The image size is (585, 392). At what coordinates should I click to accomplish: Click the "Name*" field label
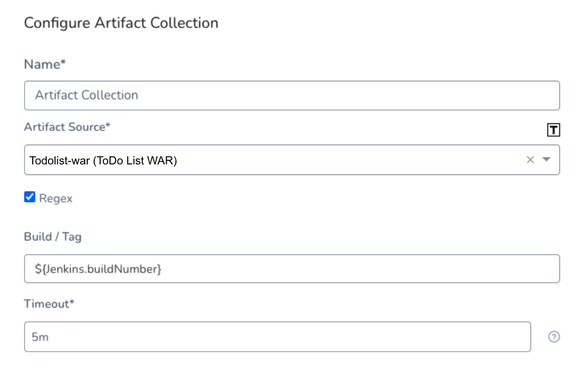[x=45, y=64]
